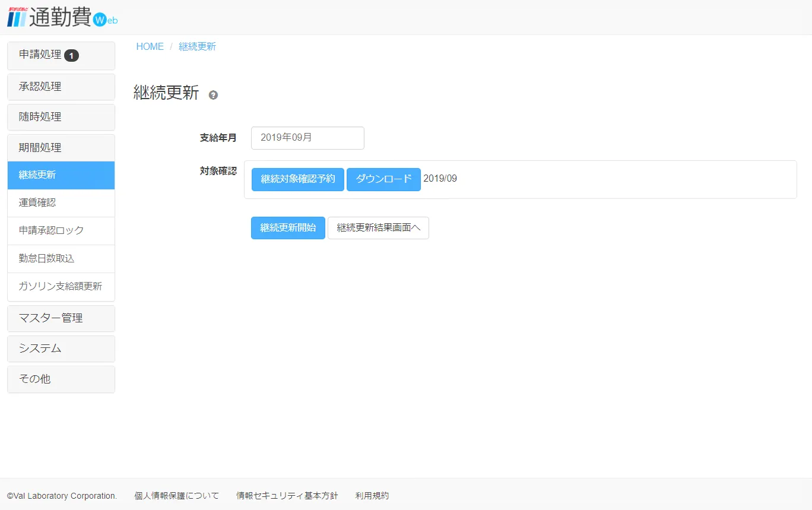Expand the 申請処理 section
812x510 pixels.
click(x=40, y=55)
